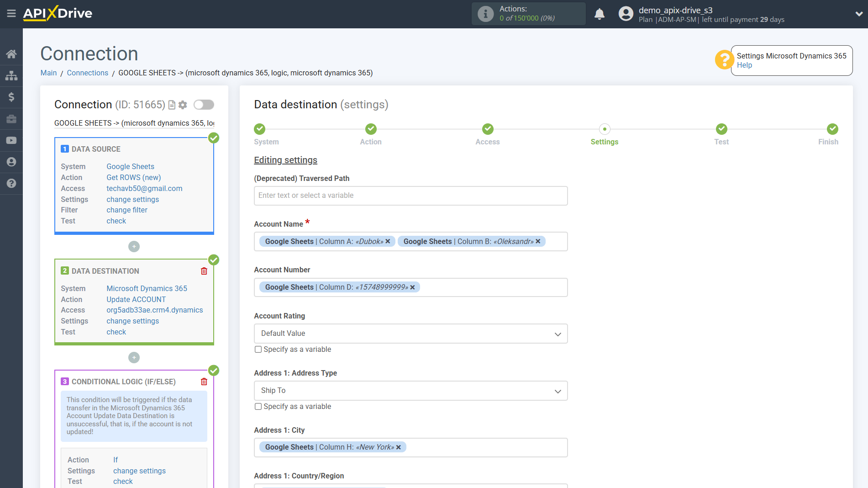Click change settings in Conditional Logic
Image resolution: width=868 pixels, height=488 pixels.
point(139,471)
